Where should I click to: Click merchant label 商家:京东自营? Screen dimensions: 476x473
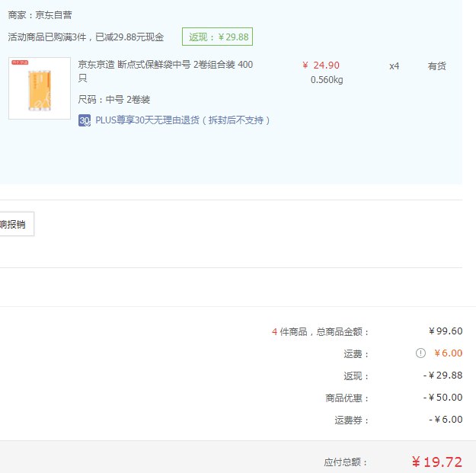[40, 15]
